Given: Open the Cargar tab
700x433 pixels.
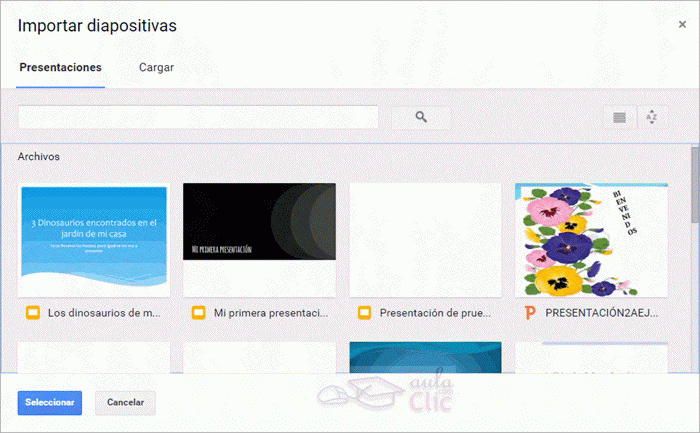Looking at the screenshot, I should pos(156,68).
